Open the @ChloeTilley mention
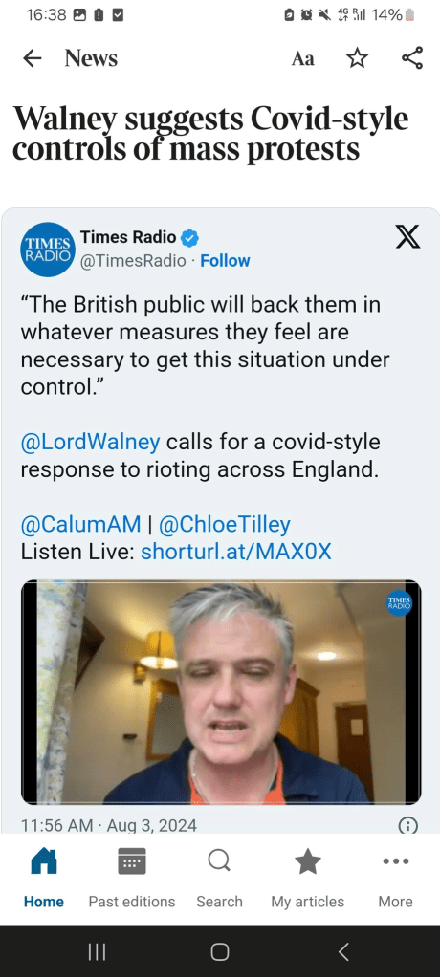This screenshot has height=980, width=440. coord(225,524)
